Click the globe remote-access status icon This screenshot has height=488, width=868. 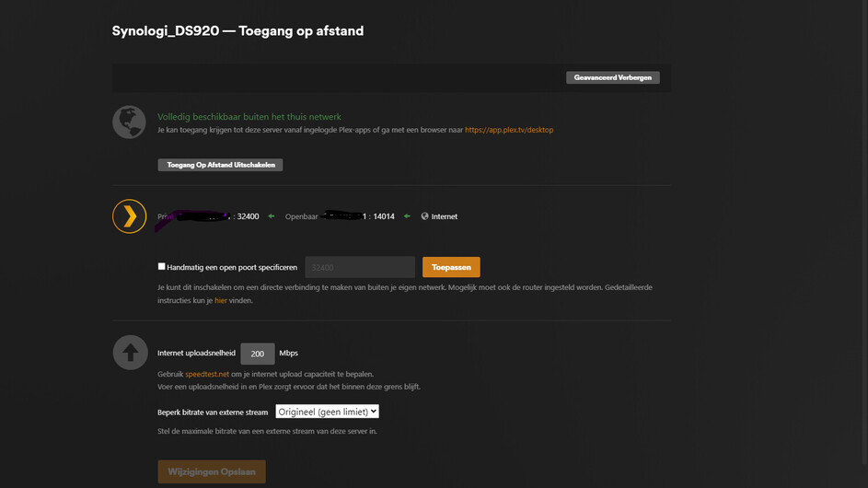pos(129,122)
